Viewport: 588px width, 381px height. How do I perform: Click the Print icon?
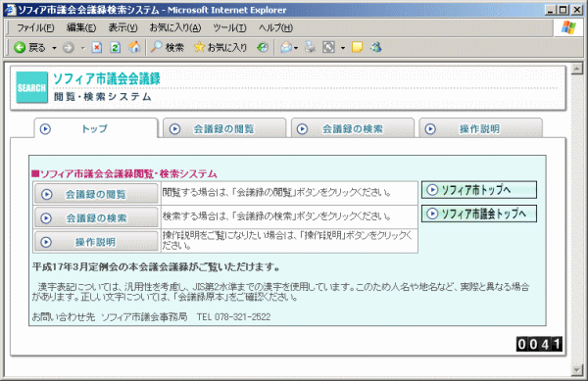(x=310, y=48)
